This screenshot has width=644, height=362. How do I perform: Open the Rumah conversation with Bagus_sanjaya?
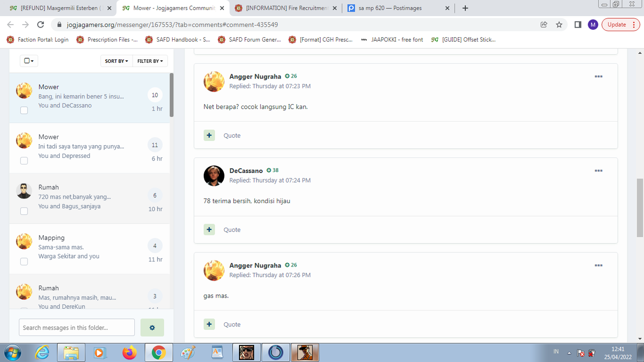click(x=90, y=199)
